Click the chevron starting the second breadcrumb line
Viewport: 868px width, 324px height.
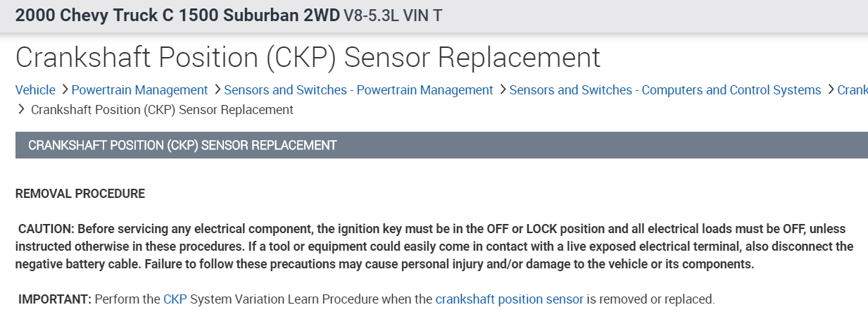[x=21, y=110]
